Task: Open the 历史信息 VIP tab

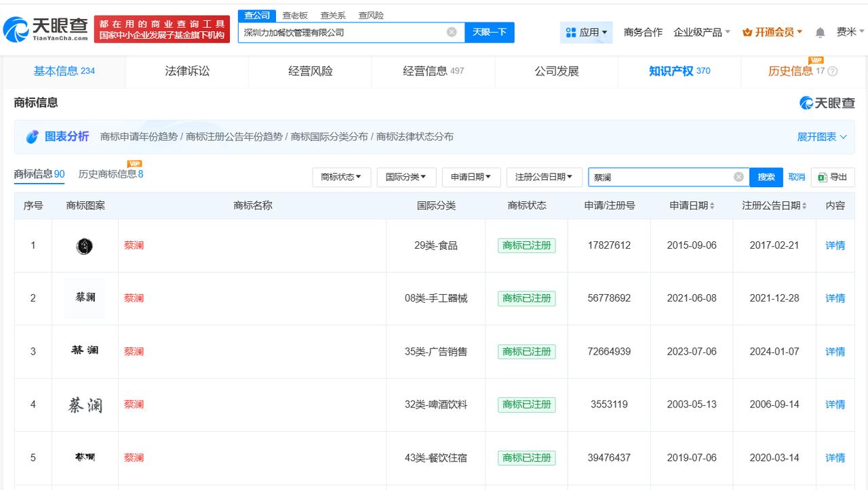Action: tap(802, 71)
